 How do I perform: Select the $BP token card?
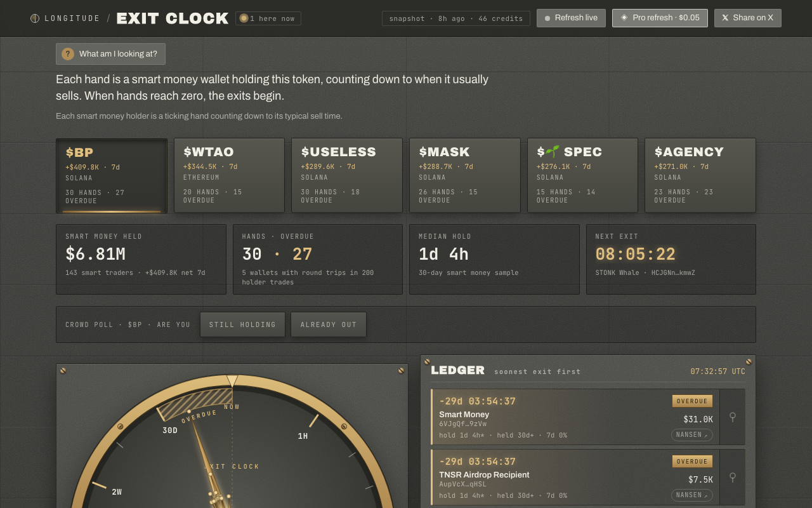[x=112, y=176]
